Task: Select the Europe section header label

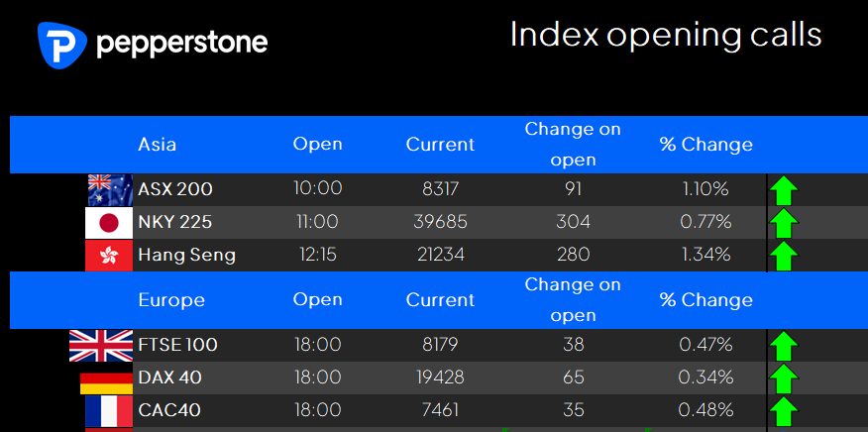Action: (x=171, y=300)
